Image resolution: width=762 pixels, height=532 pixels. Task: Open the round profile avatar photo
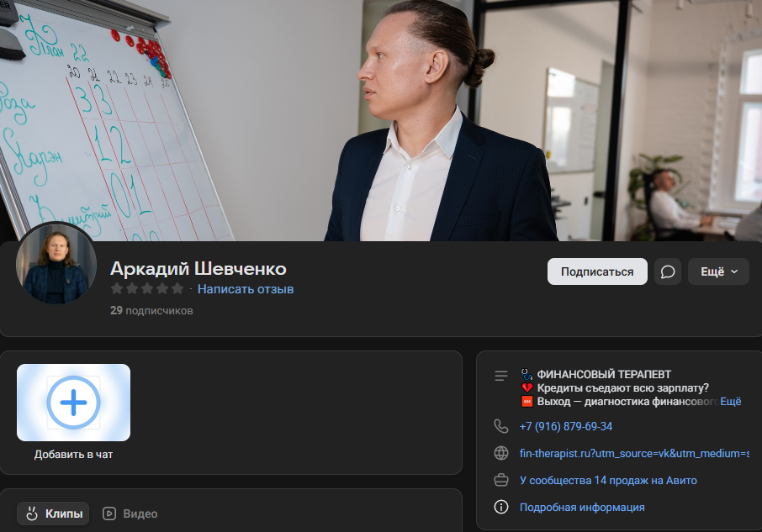[56, 264]
